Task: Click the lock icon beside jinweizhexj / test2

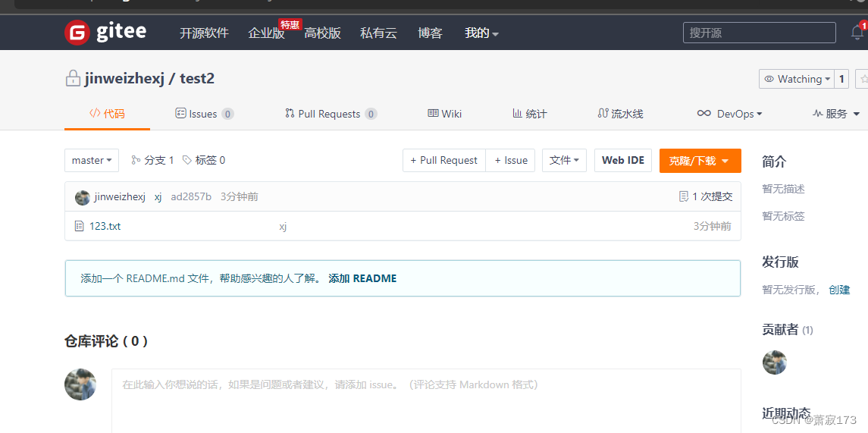Action: tap(73, 79)
